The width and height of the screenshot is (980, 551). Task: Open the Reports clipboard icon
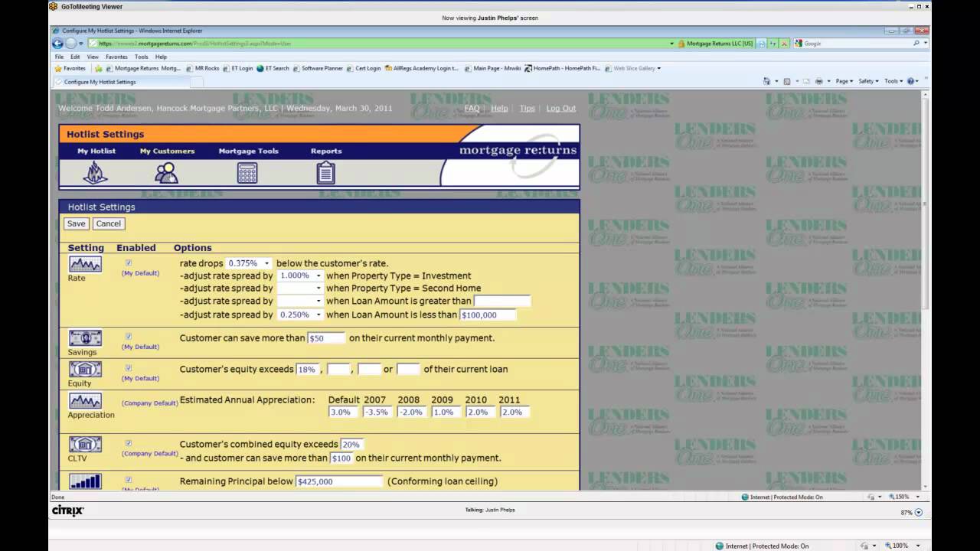[326, 173]
